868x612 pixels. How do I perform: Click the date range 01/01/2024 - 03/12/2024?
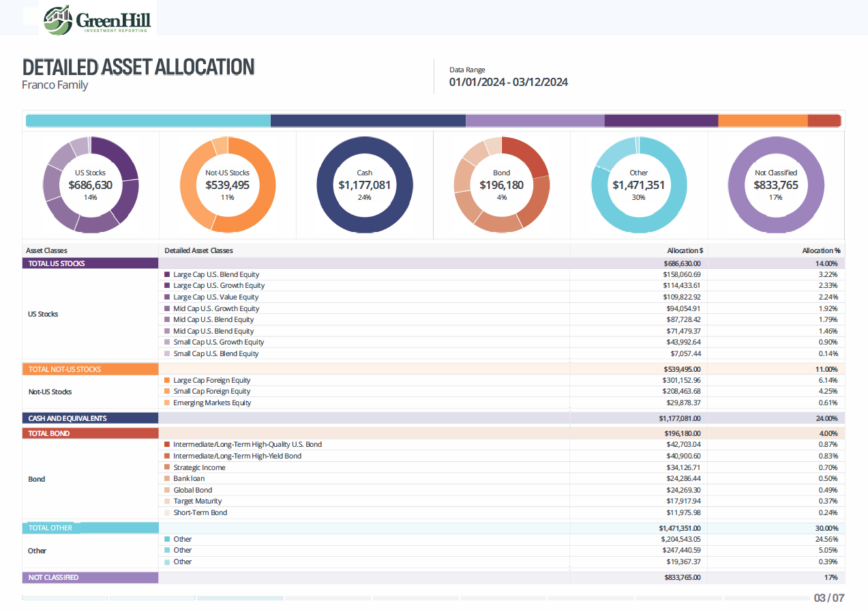pos(509,83)
